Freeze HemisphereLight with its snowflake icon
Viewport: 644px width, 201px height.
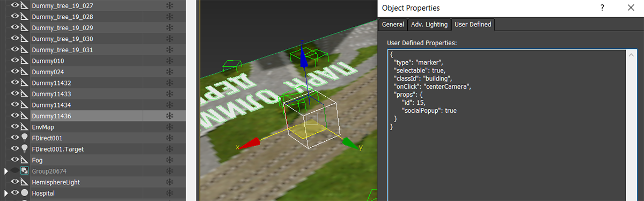(170, 182)
